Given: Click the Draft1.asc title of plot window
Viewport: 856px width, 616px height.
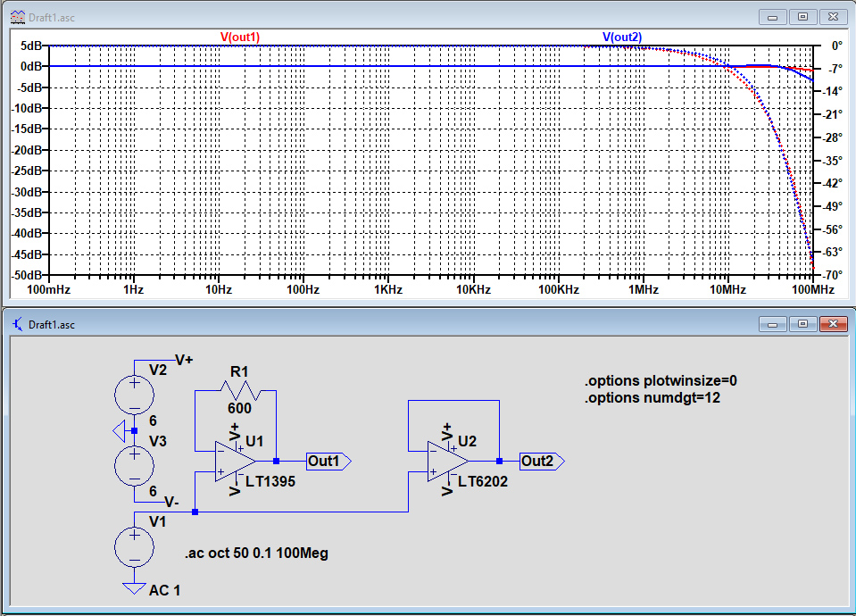Looking at the screenshot, I should click(51, 18).
